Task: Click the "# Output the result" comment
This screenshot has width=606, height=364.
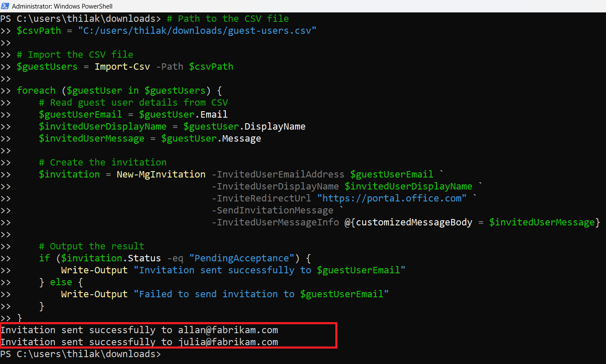Action: (92, 246)
